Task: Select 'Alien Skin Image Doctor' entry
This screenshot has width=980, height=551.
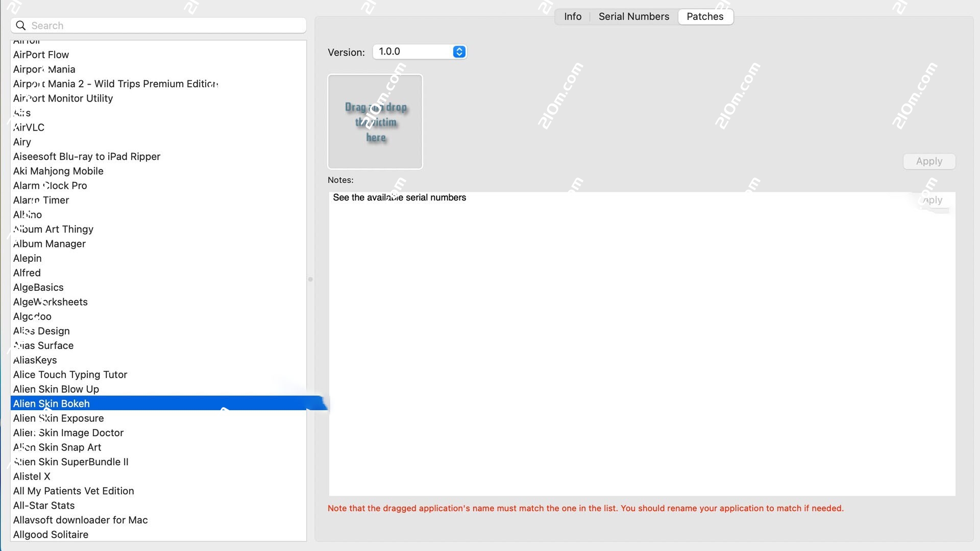Action: click(x=158, y=433)
